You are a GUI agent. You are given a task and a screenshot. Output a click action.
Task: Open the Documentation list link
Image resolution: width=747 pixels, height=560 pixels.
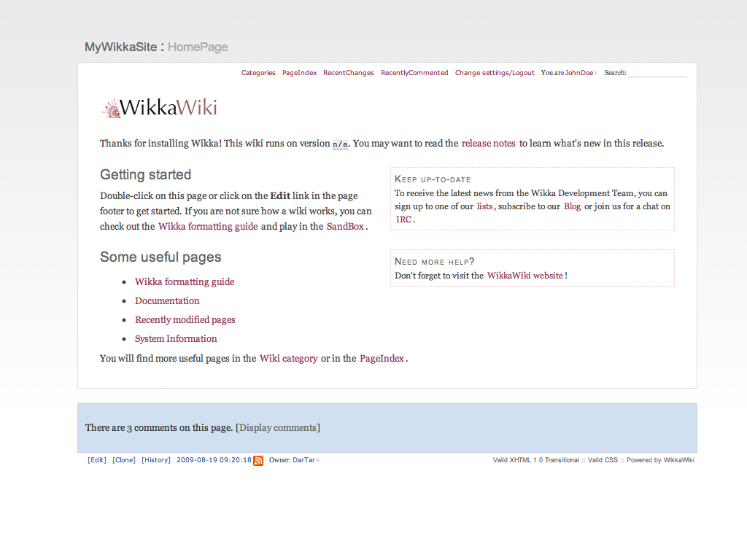167,301
